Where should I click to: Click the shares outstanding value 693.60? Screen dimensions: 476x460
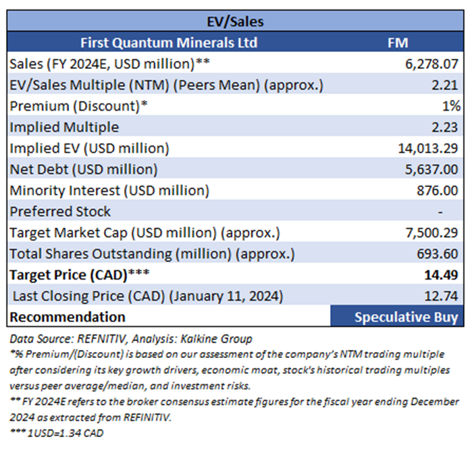click(437, 254)
